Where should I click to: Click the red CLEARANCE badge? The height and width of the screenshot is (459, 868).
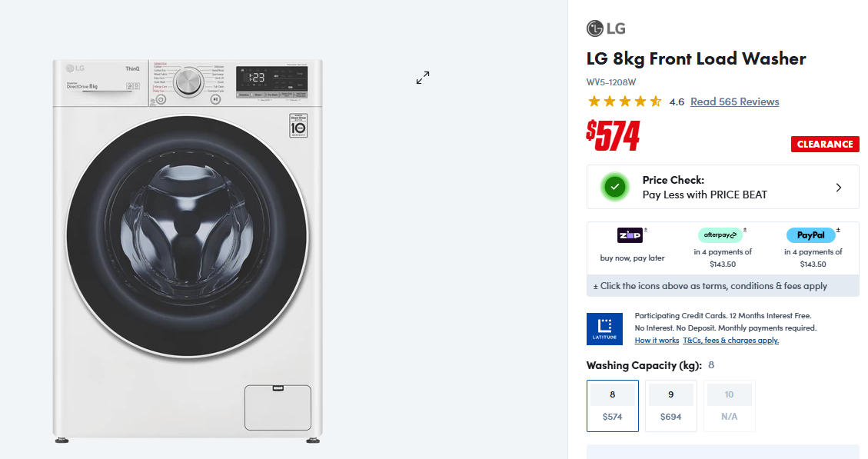[x=825, y=144]
